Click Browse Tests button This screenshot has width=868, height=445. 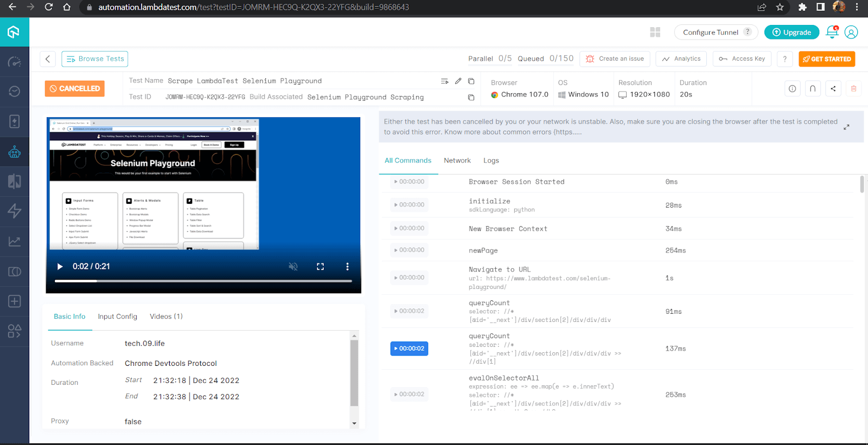[95, 59]
